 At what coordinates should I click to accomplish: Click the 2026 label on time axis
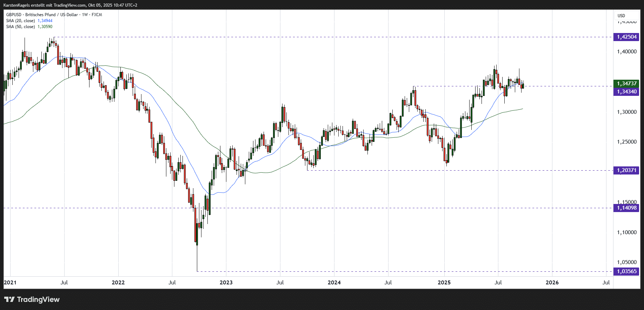point(552,282)
